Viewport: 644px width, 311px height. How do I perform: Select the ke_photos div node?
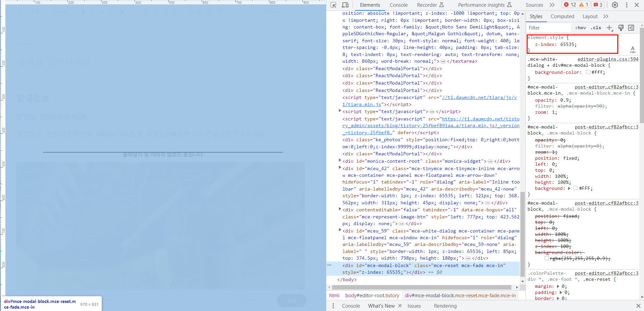[431, 143]
